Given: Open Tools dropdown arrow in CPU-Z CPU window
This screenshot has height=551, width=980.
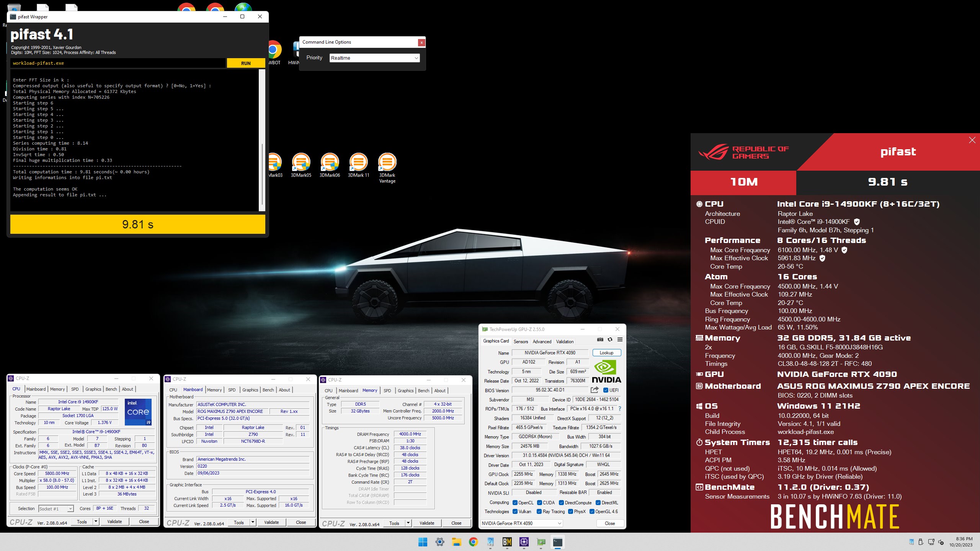Looking at the screenshot, I should (x=96, y=522).
